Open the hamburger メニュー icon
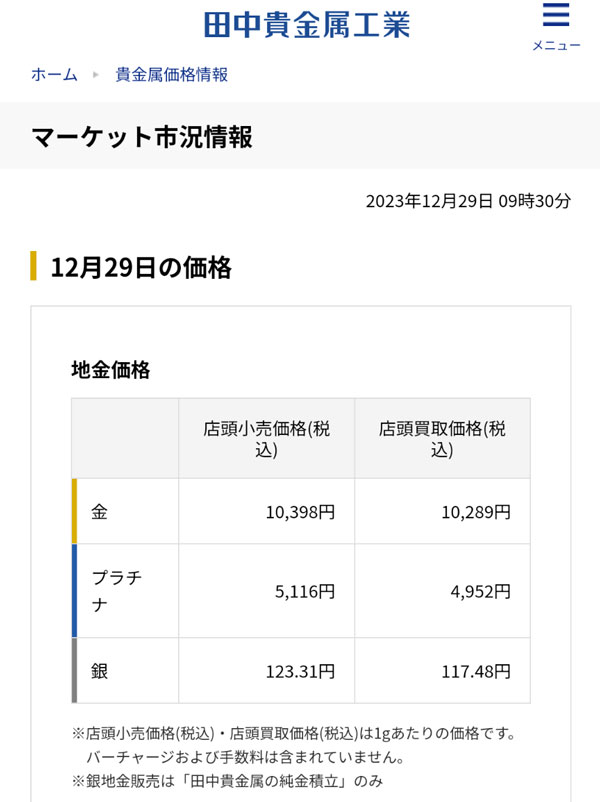The width and height of the screenshot is (600, 802). pos(556,26)
